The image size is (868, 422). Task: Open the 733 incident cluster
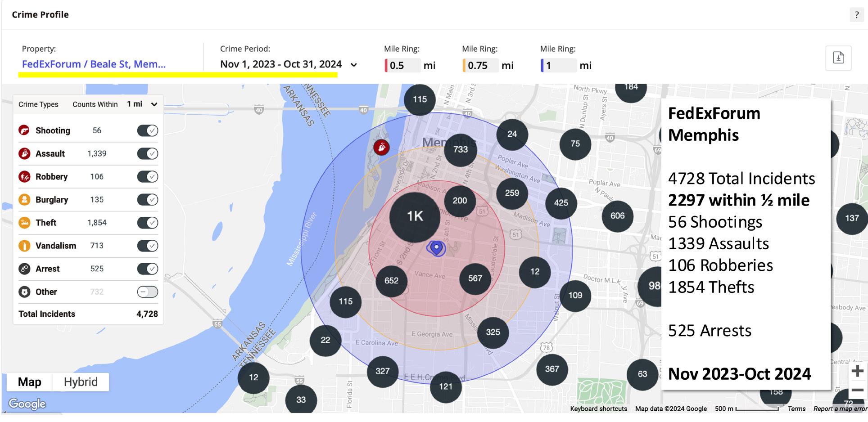coord(460,149)
